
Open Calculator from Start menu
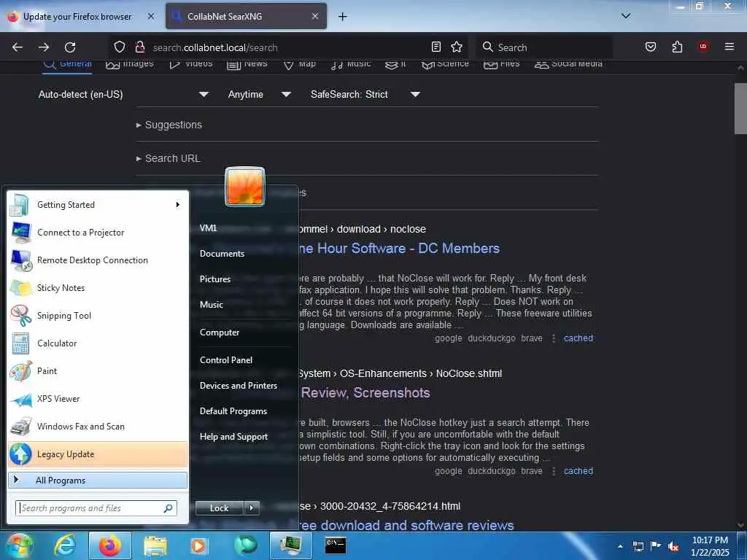[98, 343]
